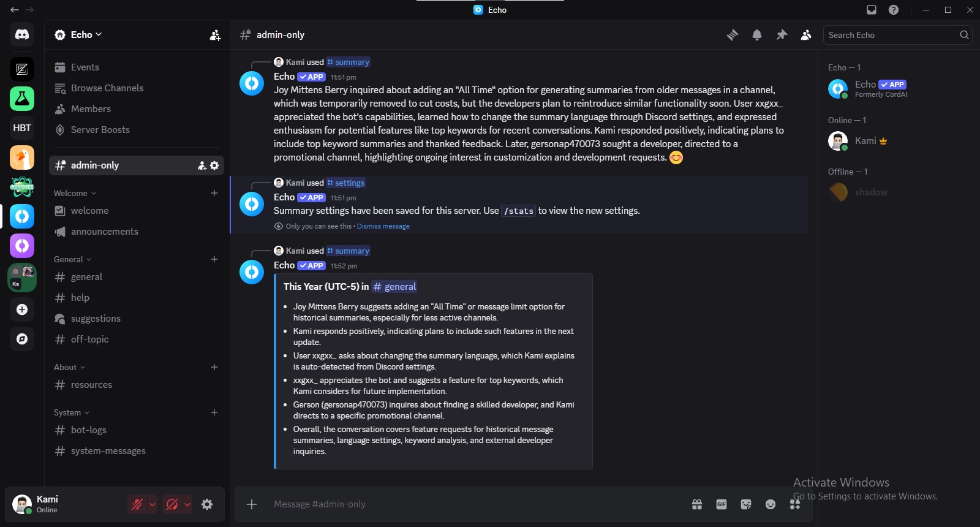Toggle microphone mute
Image resolution: width=980 pixels, height=527 pixels.
137,504
